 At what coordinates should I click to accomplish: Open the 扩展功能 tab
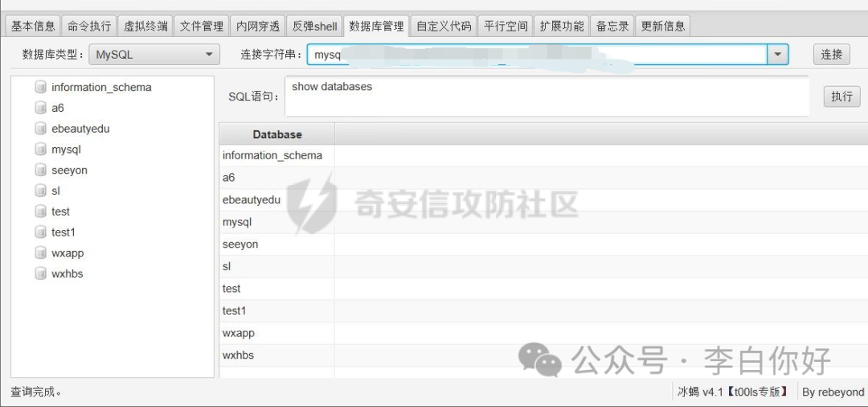click(562, 26)
